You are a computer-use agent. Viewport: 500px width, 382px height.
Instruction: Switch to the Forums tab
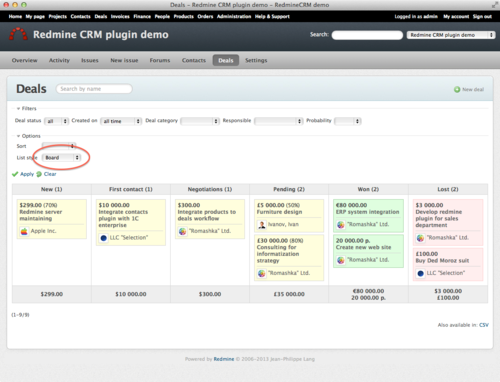click(160, 60)
